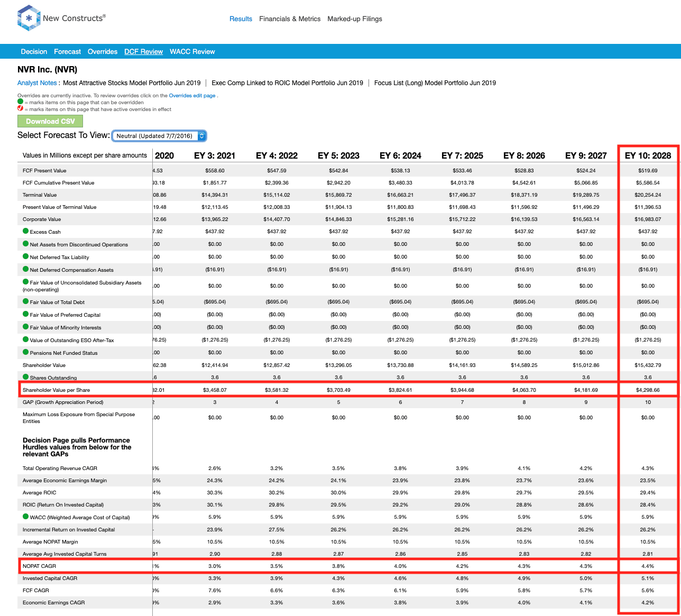Click green dot beside Value of Outstanding ESO After-Tax
The width and height of the screenshot is (681, 616).
(x=25, y=339)
